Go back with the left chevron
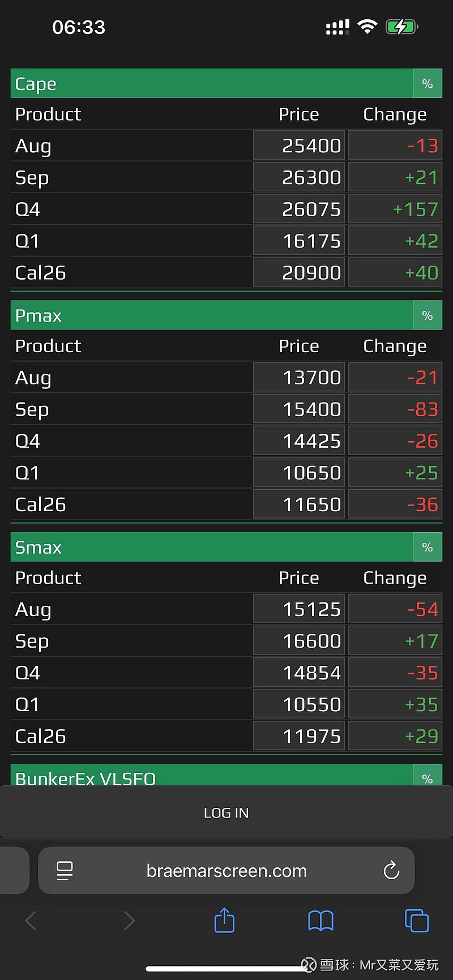 (x=31, y=921)
